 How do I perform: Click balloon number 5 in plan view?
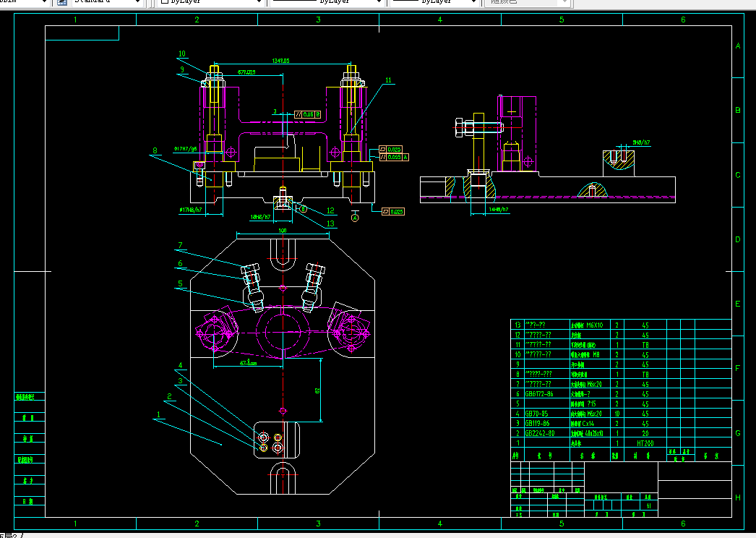(x=180, y=283)
